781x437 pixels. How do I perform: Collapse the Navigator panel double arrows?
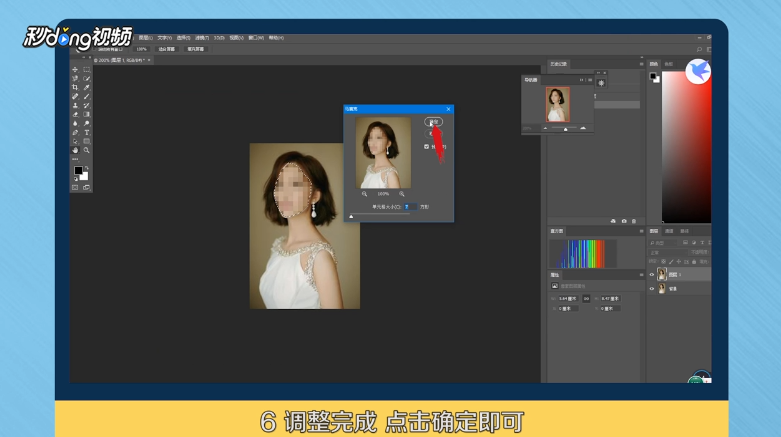[581, 80]
